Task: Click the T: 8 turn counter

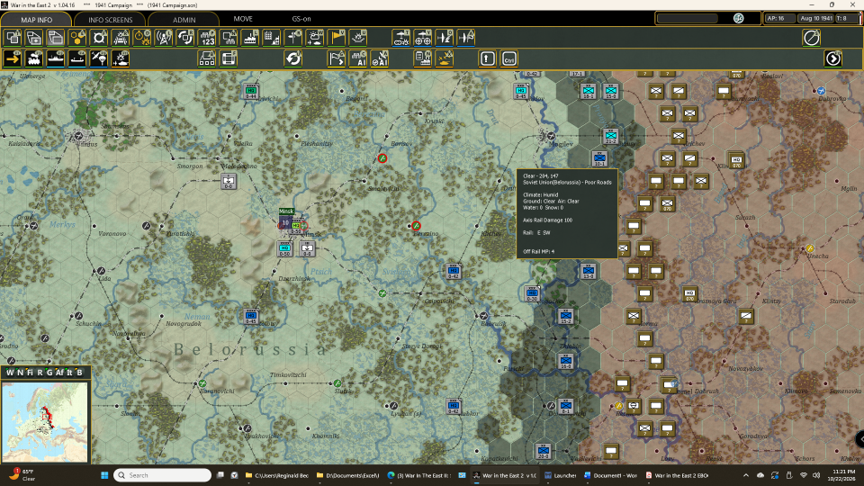Action: [x=845, y=18]
